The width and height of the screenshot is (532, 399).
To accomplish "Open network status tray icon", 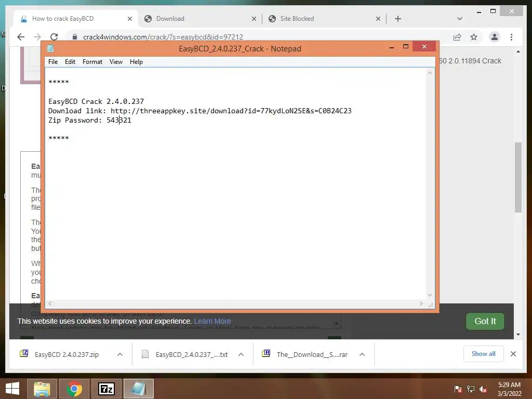I will pos(471,389).
